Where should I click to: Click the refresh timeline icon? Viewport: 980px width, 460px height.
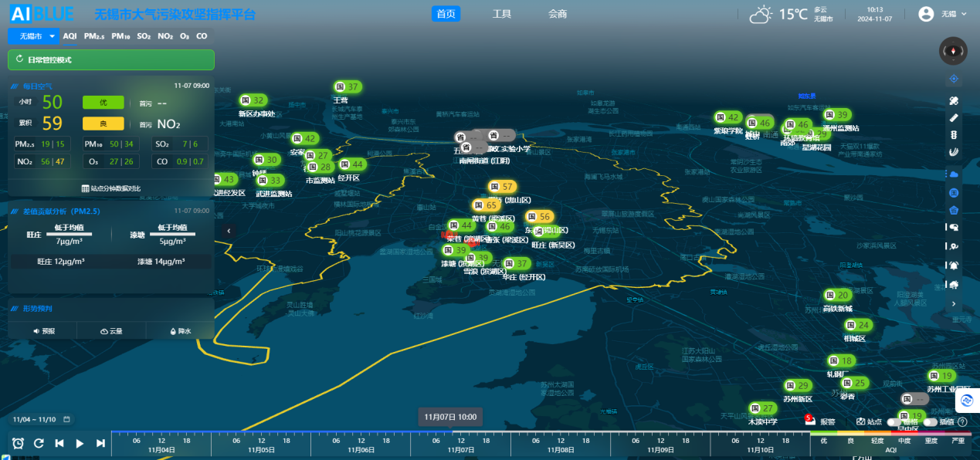point(39,443)
